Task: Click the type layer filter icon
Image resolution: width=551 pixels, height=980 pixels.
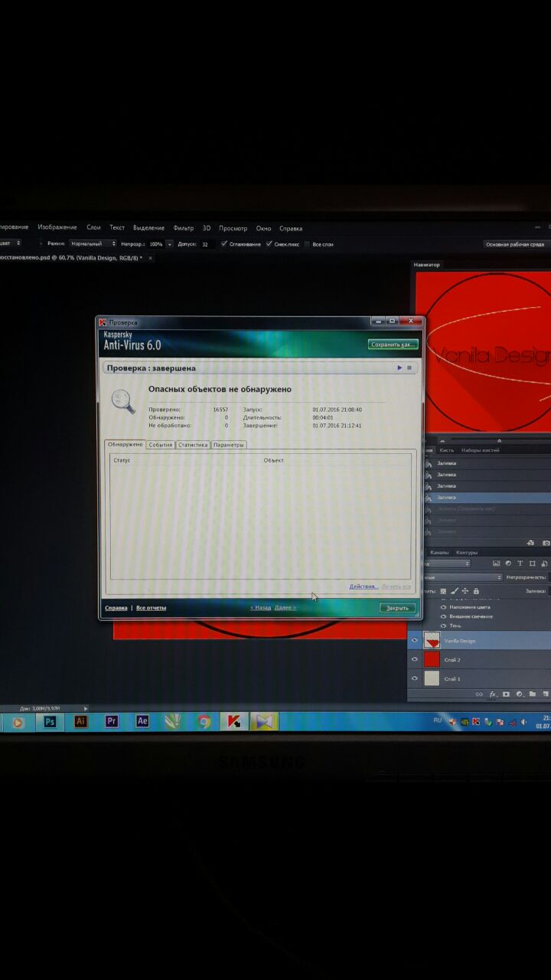Action: pos(520,563)
